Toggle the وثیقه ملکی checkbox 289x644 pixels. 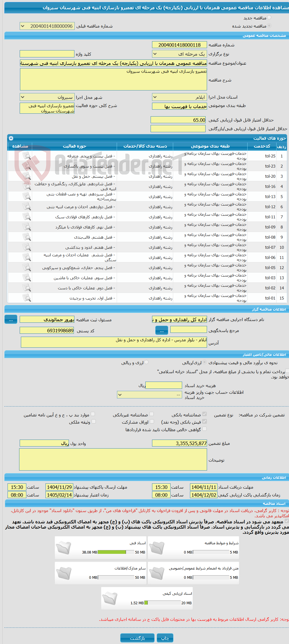pyautogui.click(x=94, y=421)
